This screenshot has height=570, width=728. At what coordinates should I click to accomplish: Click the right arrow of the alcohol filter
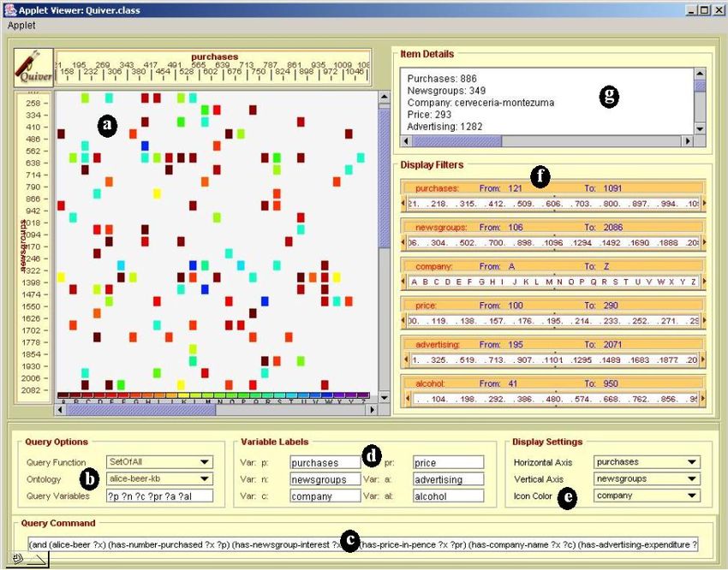702,398
